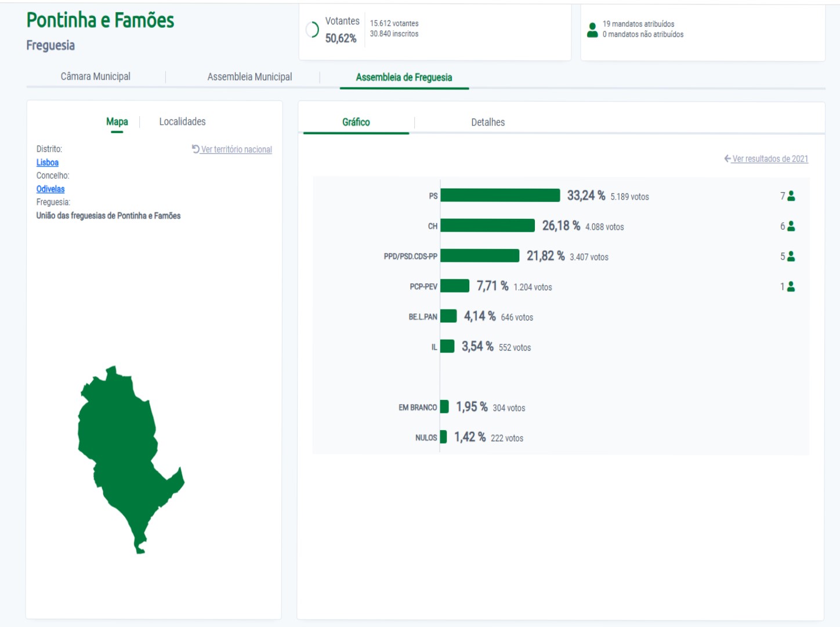Open the Detalhes results tab
Viewport: 840px width, 627px height.
(487, 122)
